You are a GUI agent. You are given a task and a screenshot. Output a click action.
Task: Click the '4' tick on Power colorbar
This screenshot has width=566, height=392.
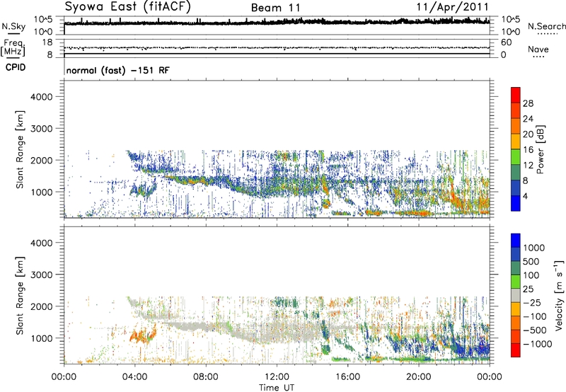click(525, 196)
